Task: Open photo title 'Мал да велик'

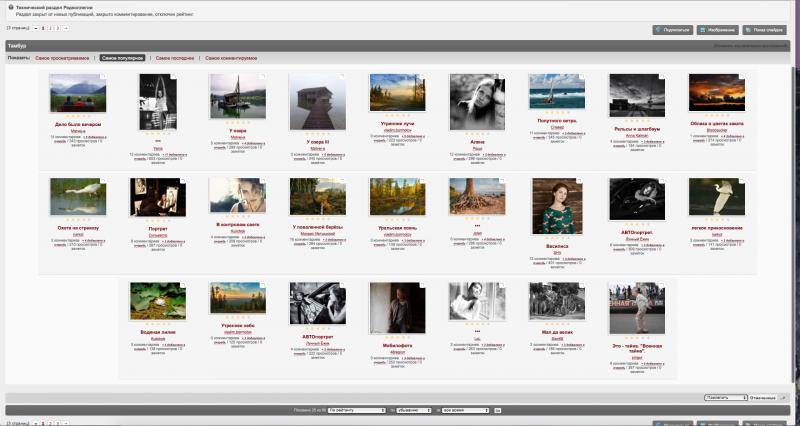Action: point(557,332)
